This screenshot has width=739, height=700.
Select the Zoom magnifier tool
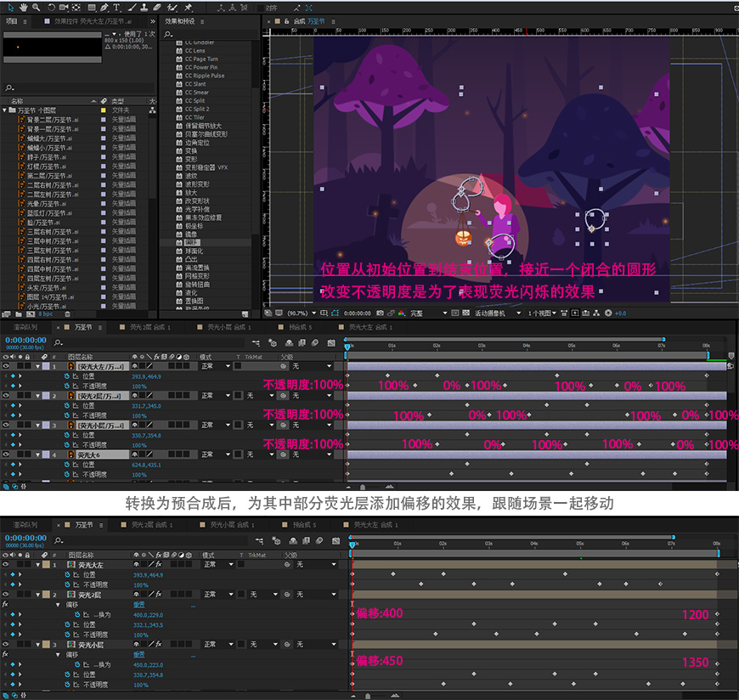[36, 8]
